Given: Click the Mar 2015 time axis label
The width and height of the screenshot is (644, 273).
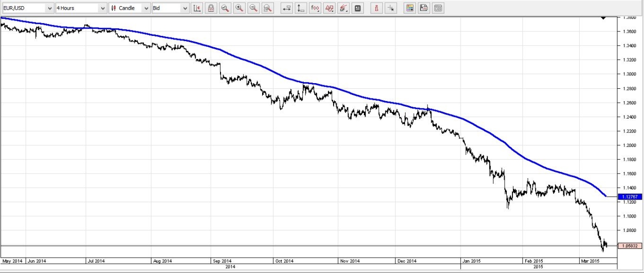Looking at the screenshot, I should click(590, 261).
